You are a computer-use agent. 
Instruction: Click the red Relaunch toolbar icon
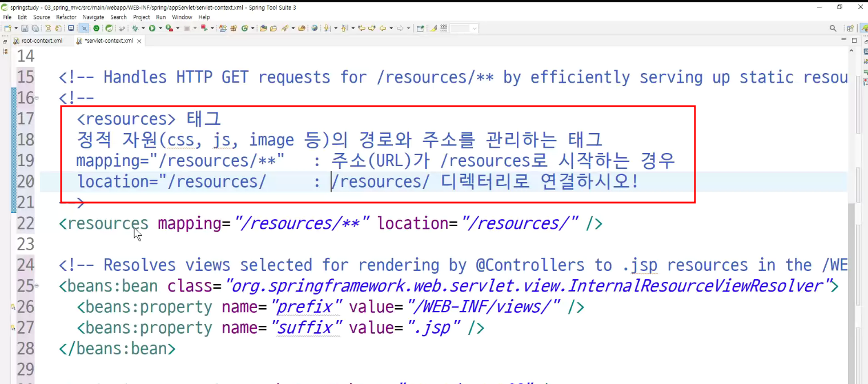pos(203,28)
